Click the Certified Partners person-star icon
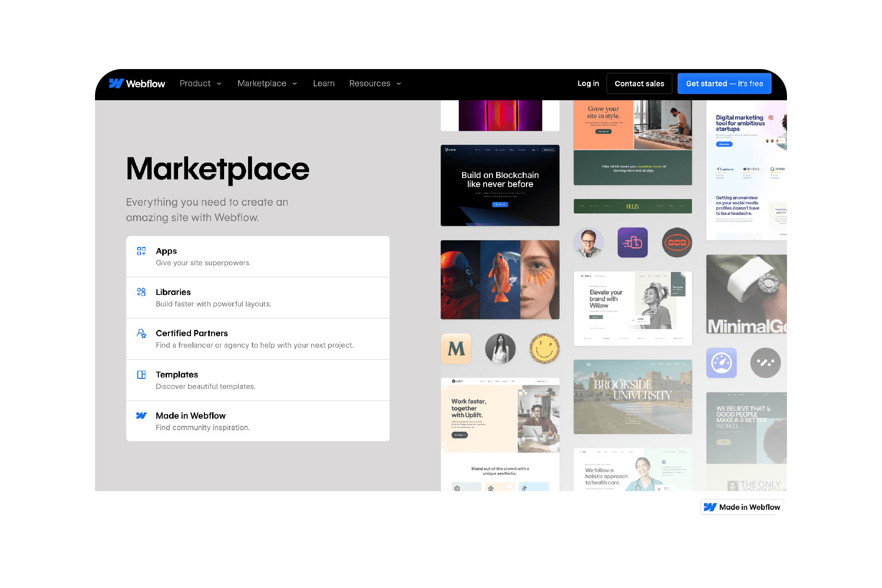This screenshot has height=588, width=882. (x=142, y=333)
